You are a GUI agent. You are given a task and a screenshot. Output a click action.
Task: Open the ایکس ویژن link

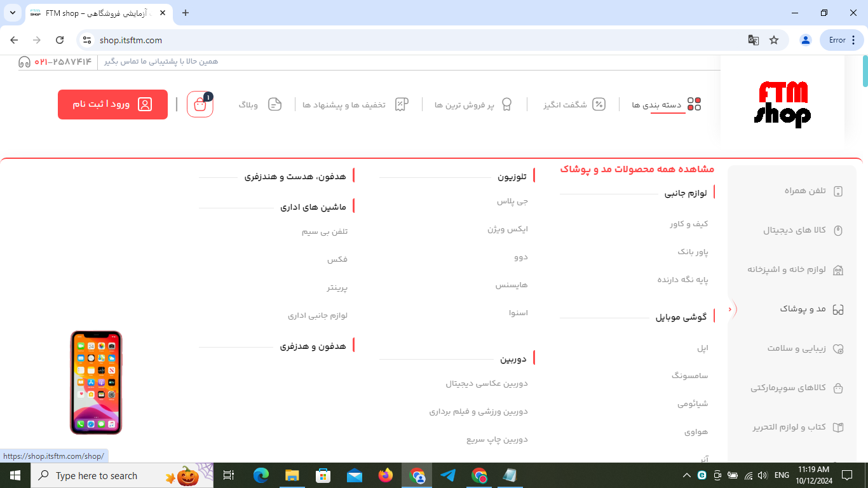pos(508,229)
